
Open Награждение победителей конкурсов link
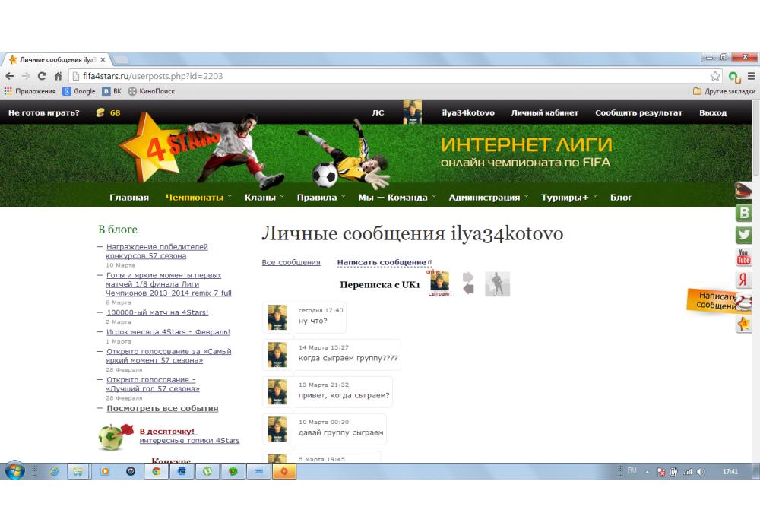pos(157,251)
